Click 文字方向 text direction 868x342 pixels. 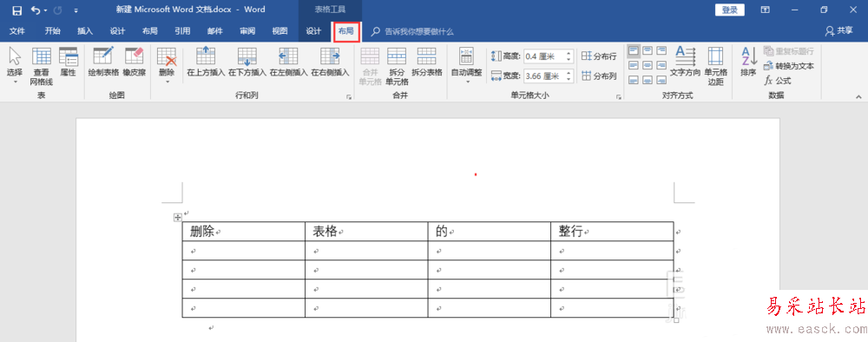(686, 62)
